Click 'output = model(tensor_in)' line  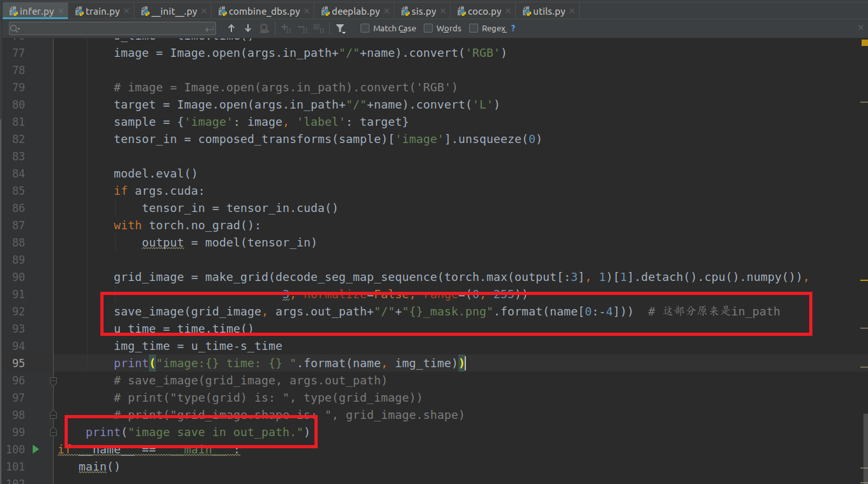(229, 243)
